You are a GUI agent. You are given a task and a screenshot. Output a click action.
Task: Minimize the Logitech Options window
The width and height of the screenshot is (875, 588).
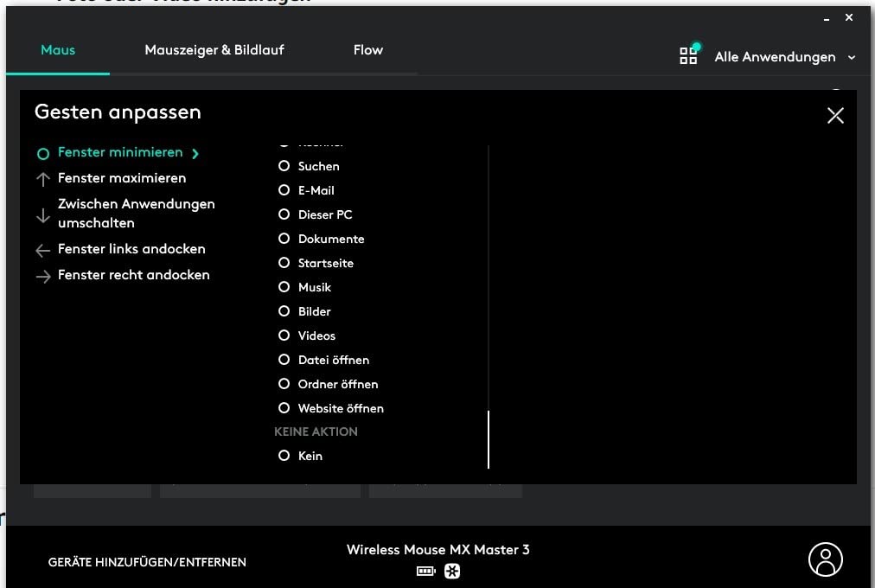tap(827, 18)
